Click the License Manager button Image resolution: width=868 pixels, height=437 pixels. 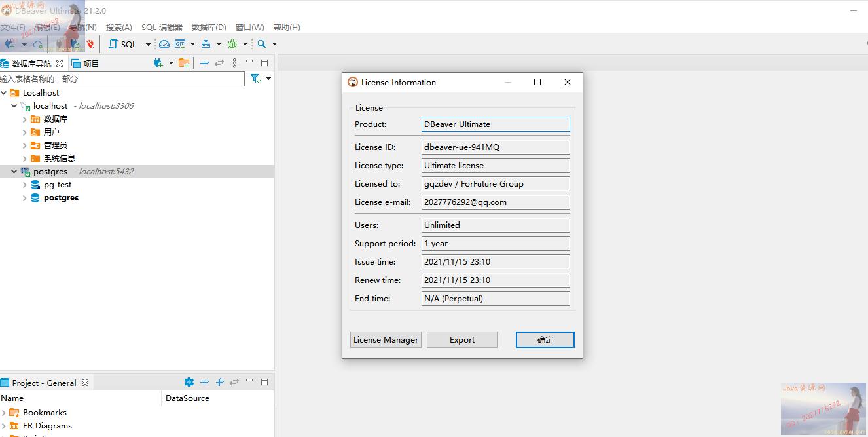(386, 339)
